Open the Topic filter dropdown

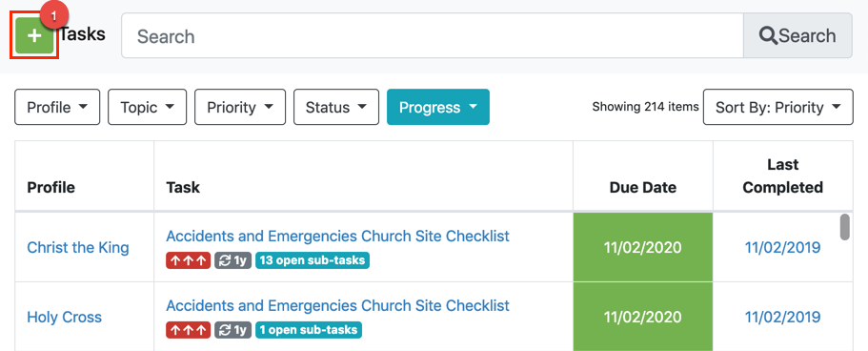click(x=148, y=107)
